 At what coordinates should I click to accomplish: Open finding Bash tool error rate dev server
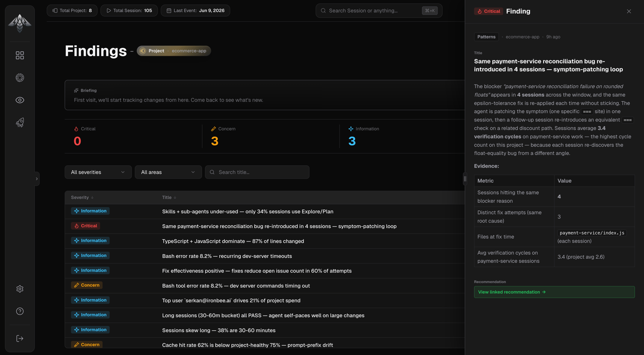point(236,286)
